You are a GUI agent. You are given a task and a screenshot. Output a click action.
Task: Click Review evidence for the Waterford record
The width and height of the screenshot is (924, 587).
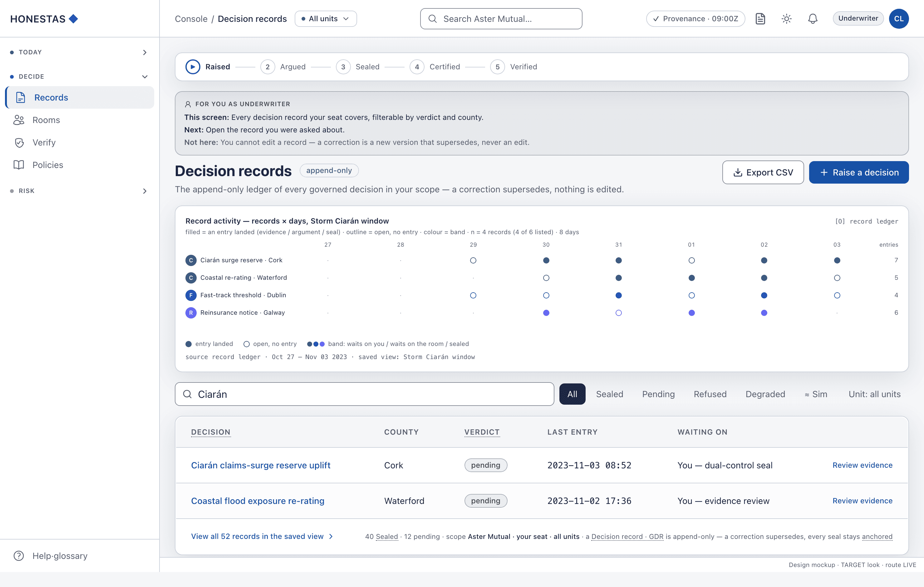point(862,501)
